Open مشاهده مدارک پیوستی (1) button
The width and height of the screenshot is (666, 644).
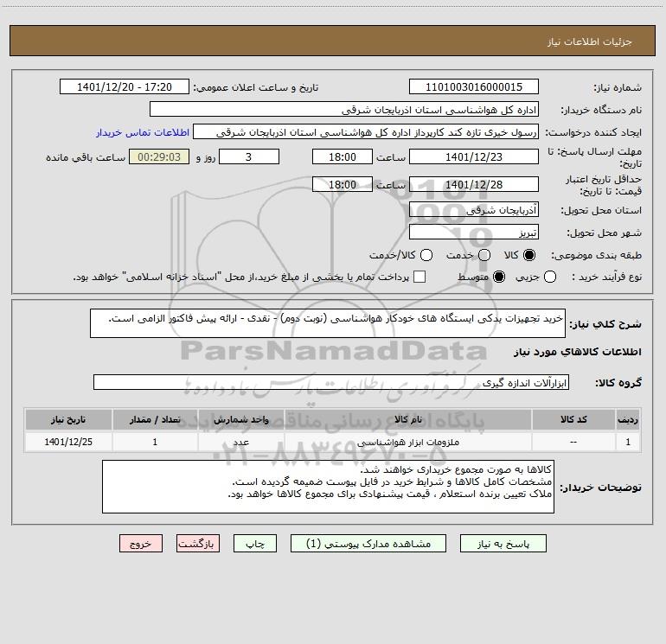[368, 544]
